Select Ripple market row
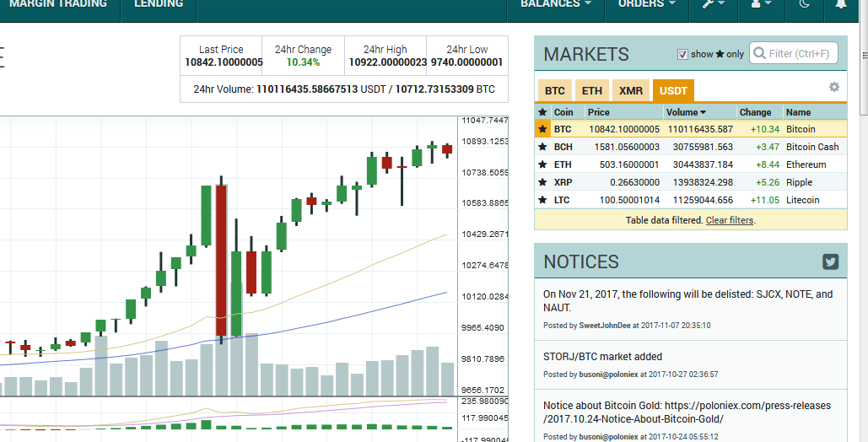 (x=691, y=182)
